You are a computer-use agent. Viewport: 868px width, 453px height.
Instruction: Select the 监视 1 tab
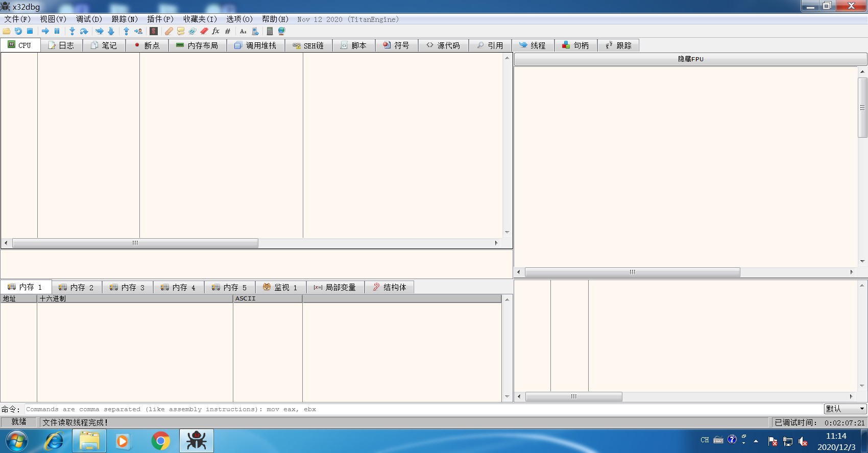[280, 287]
